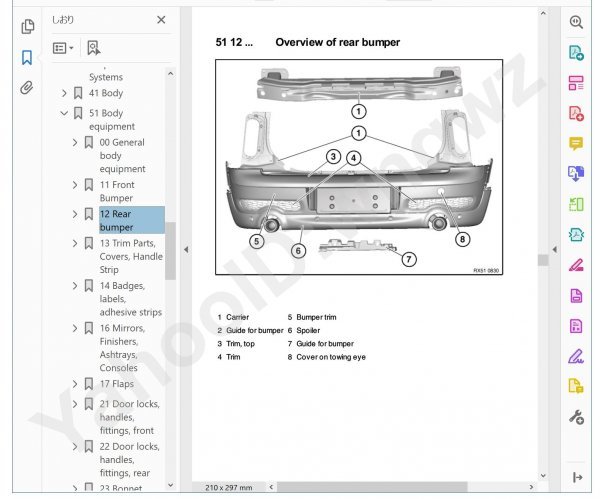Image resolution: width=600 pixels, height=499 pixels.
Task: Expand 00 General body equipment
Action: pos(75,142)
